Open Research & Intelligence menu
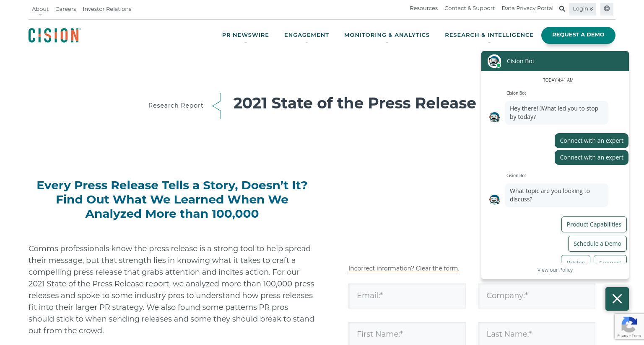 (x=489, y=35)
